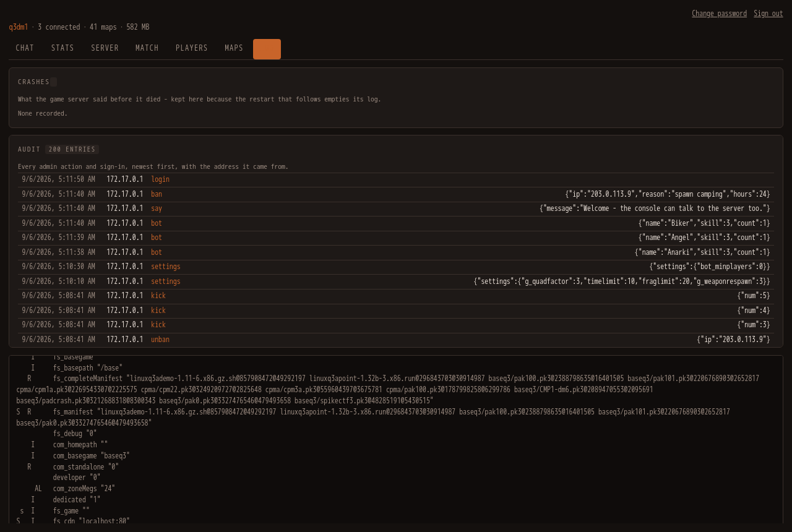Click the Welcome message payload text
The image size is (792, 532).
(x=655, y=208)
